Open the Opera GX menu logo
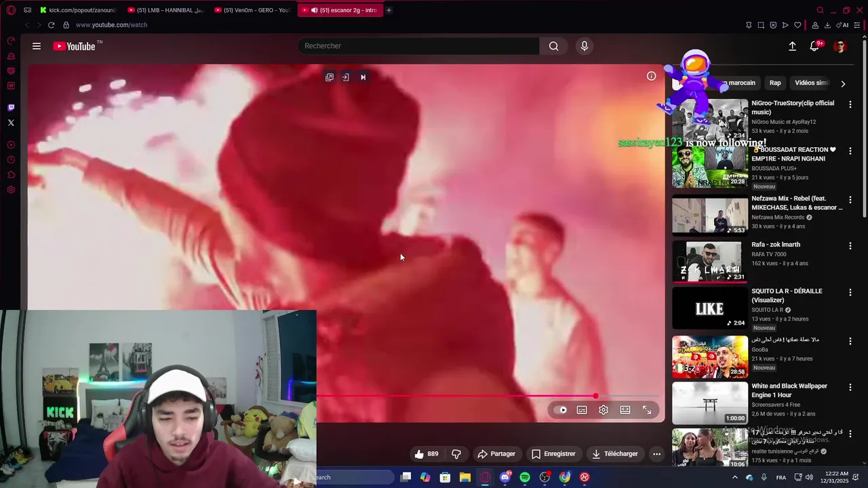 tap(11, 10)
